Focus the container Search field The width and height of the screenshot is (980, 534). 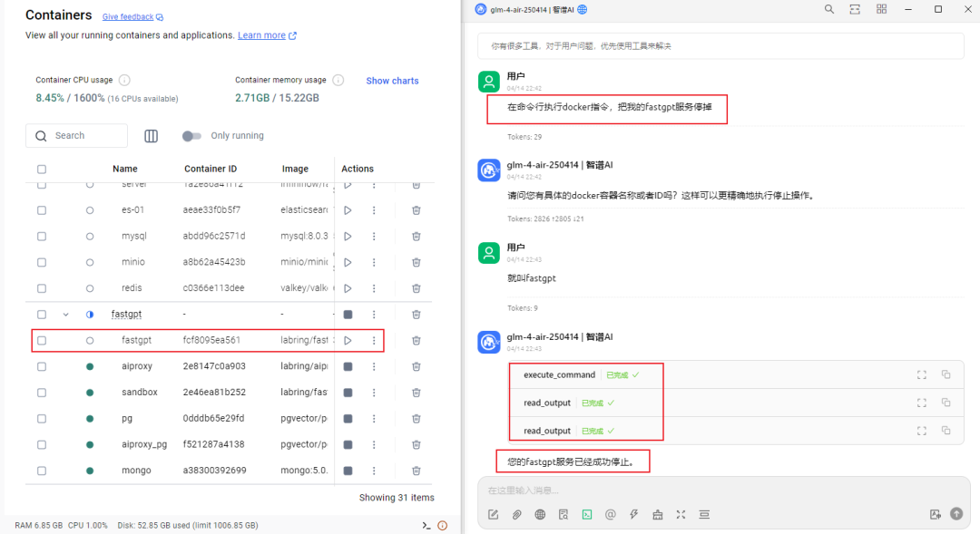(x=77, y=135)
